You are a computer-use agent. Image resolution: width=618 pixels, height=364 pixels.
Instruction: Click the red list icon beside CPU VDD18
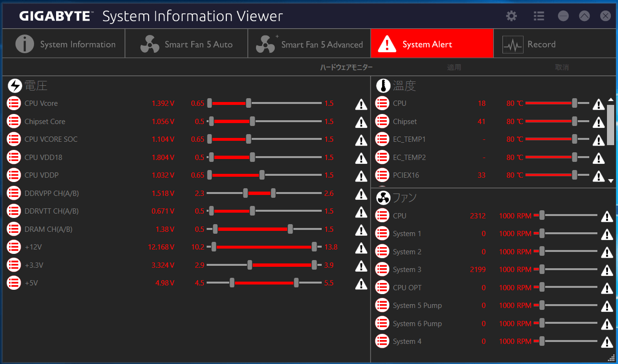(14, 158)
